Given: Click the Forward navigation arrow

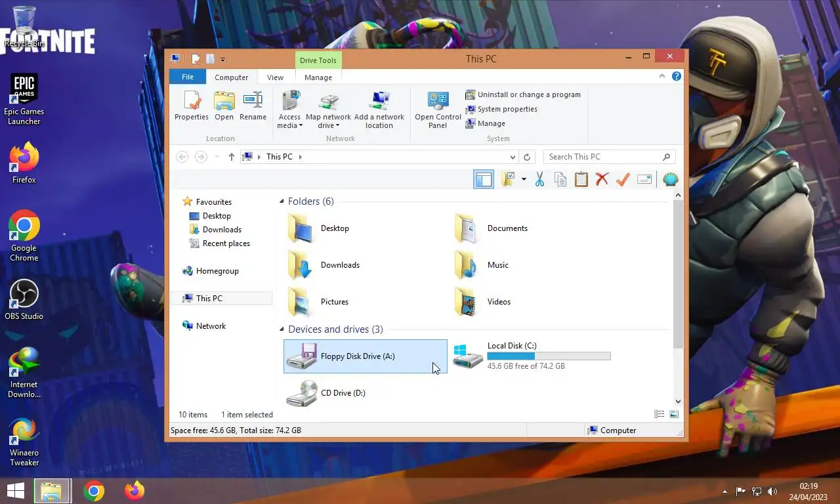Looking at the screenshot, I should pyautogui.click(x=201, y=157).
